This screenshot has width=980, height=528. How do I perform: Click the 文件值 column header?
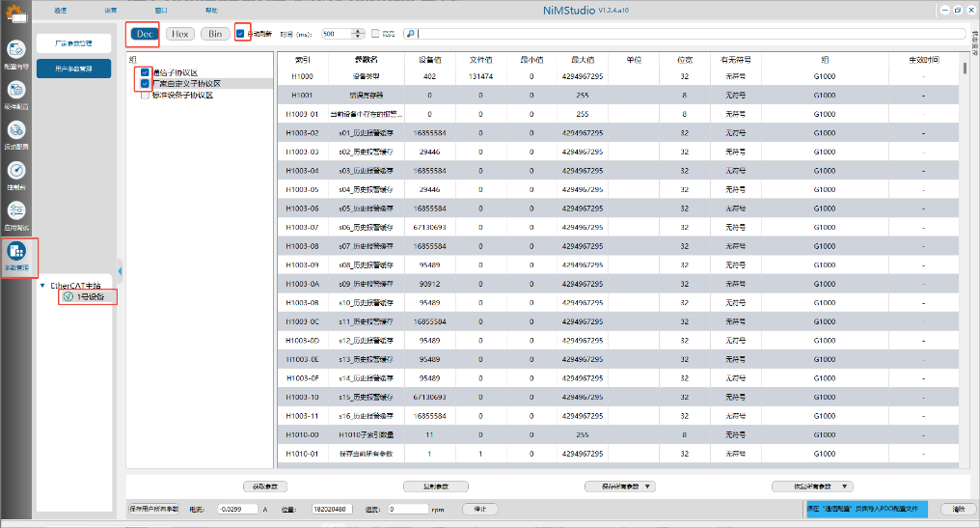click(x=480, y=60)
